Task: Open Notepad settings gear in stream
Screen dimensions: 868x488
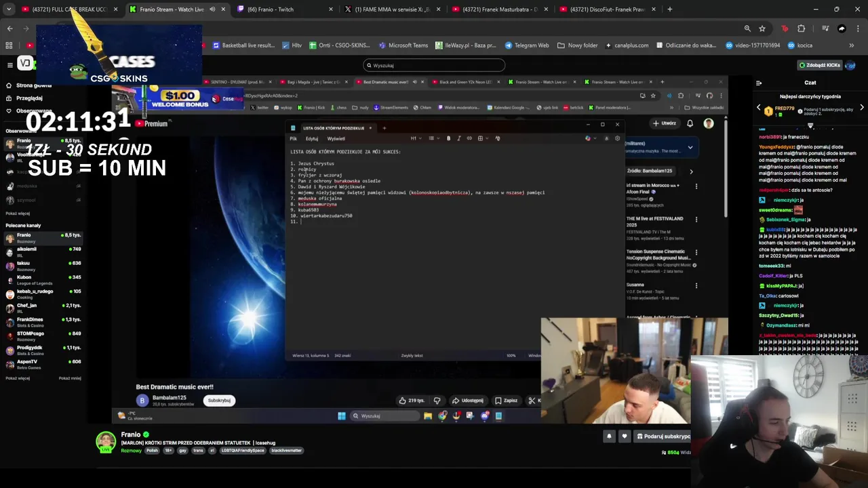Action: click(617, 138)
